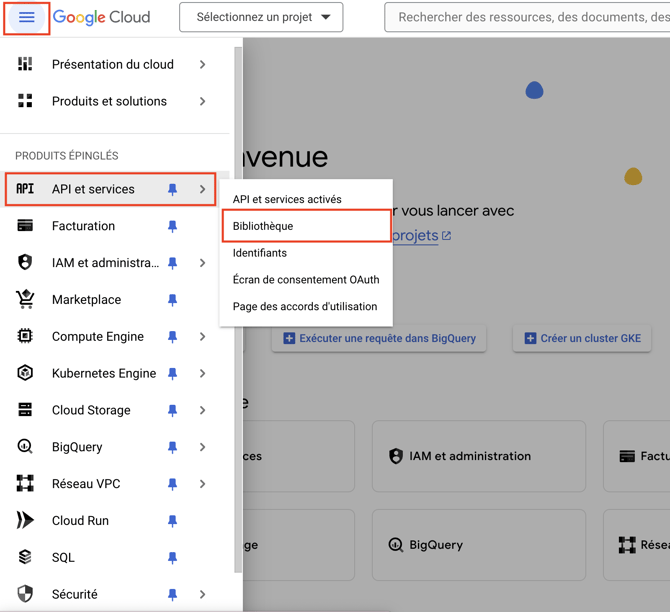
Task: Click the Compute Engine chip icon
Action: click(25, 337)
